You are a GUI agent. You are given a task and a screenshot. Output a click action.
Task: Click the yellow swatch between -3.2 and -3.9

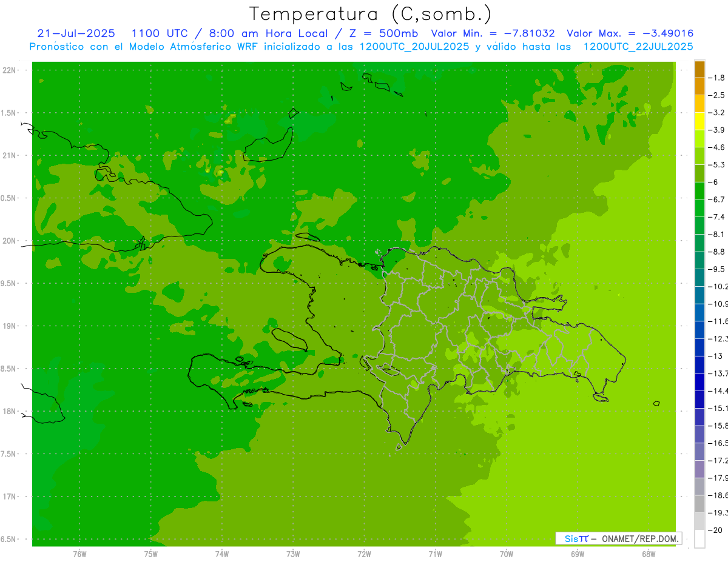tap(699, 121)
